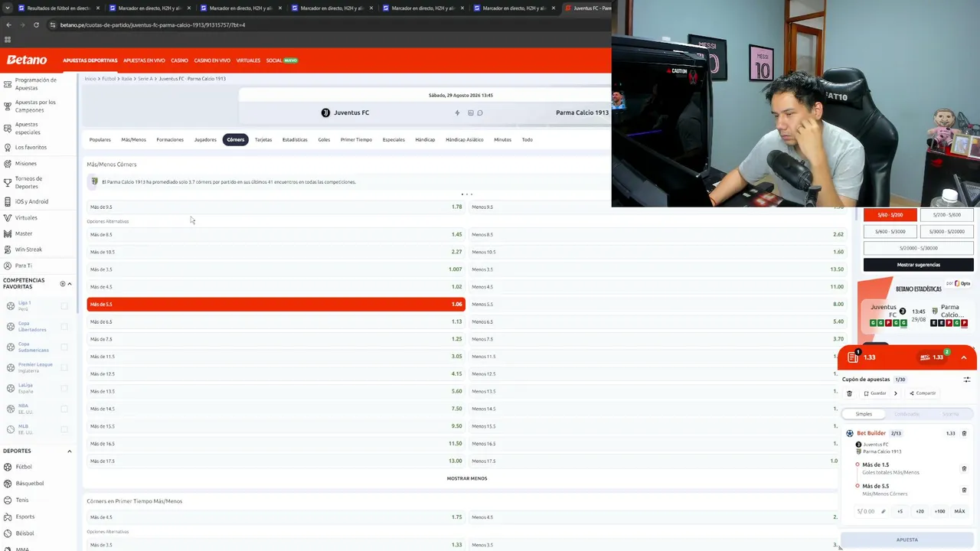The image size is (980, 551).
Task: Select Menos 8.5 corners odds 2.62
Action: point(657,234)
